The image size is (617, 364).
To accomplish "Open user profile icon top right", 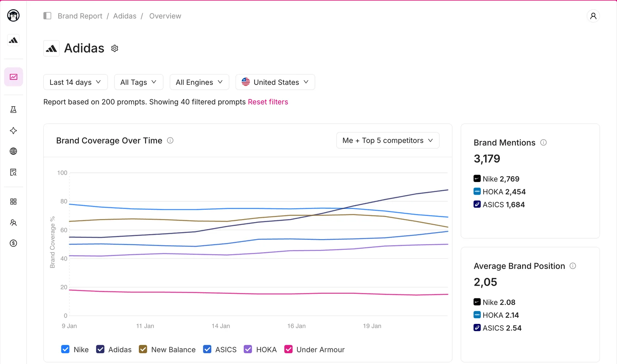I will 593,16.
